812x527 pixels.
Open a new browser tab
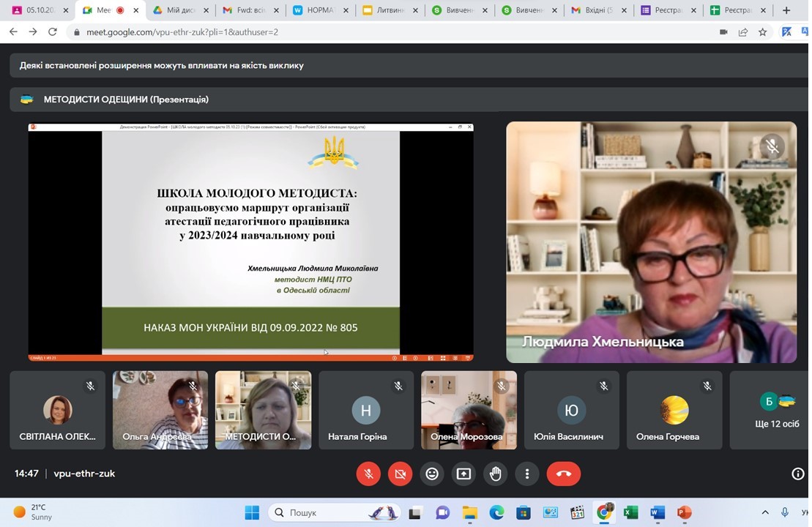[786, 10]
